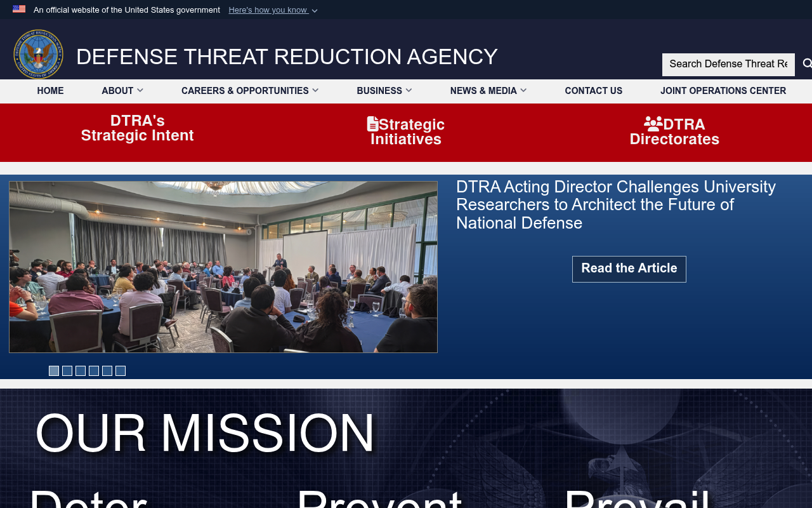Expand the About menu chevron
This screenshot has height=508, width=812.
[140, 90]
